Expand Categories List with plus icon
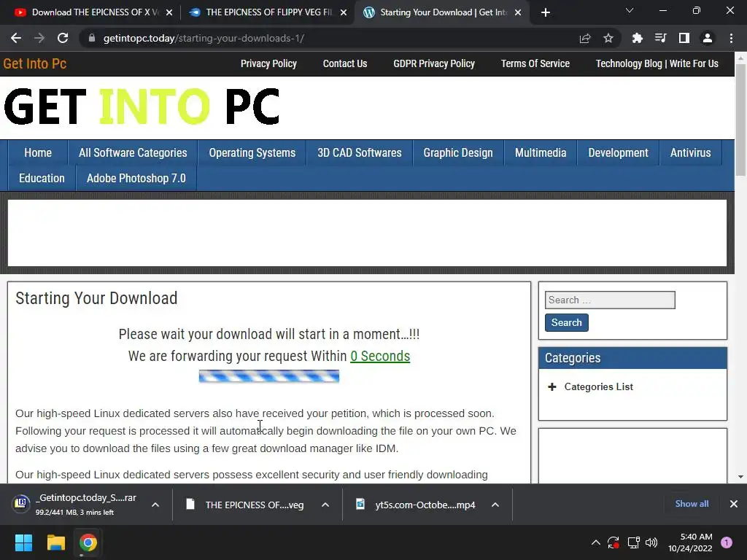Viewport: 747px width, 560px height. point(552,386)
